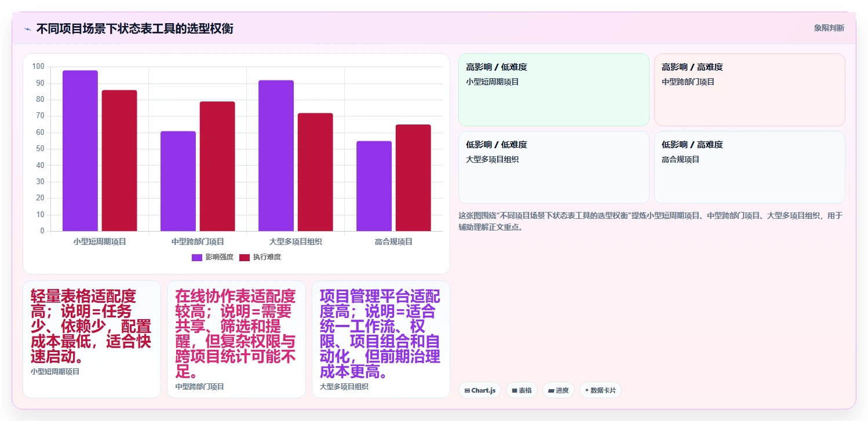This screenshot has width=868, height=421.
Task: Click the x-axis label 大型多项目组织
Action: pyautogui.click(x=296, y=241)
